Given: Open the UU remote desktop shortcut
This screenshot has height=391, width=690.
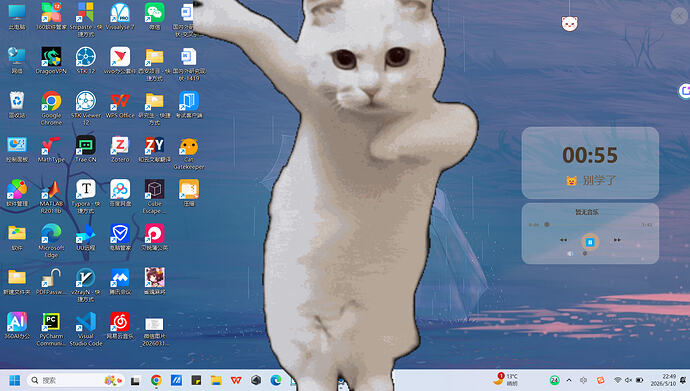Looking at the screenshot, I should pos(85,237).
